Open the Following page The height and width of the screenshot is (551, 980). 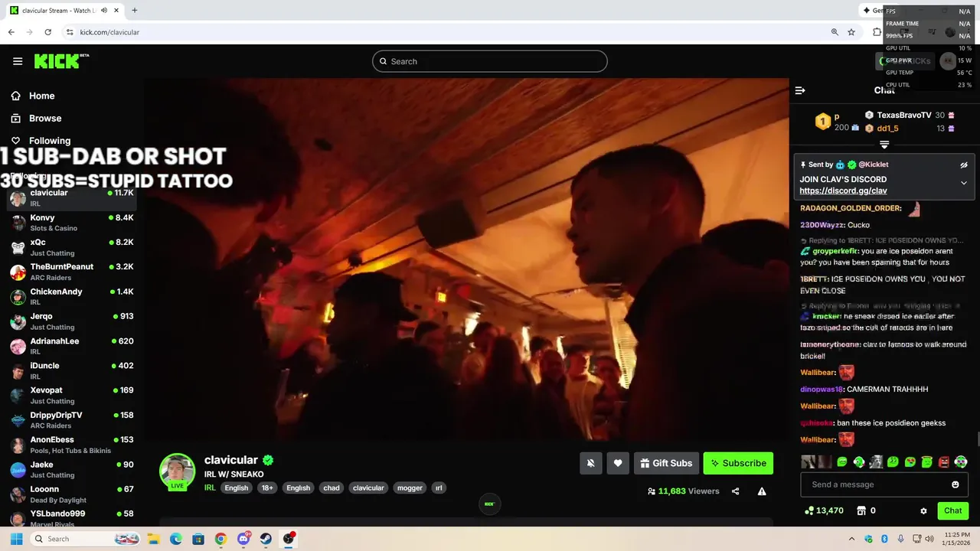pyautogui.click(x=41, y=141)
